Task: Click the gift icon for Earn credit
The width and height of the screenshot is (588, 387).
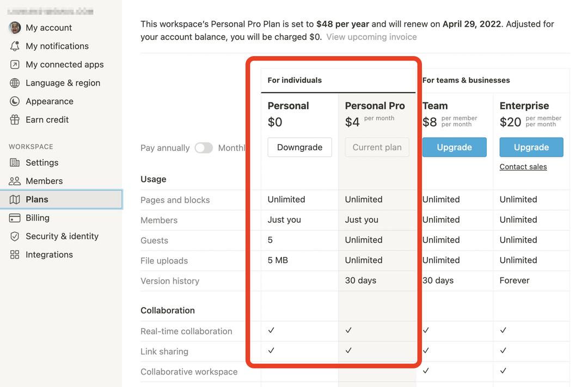Action: 15,120
